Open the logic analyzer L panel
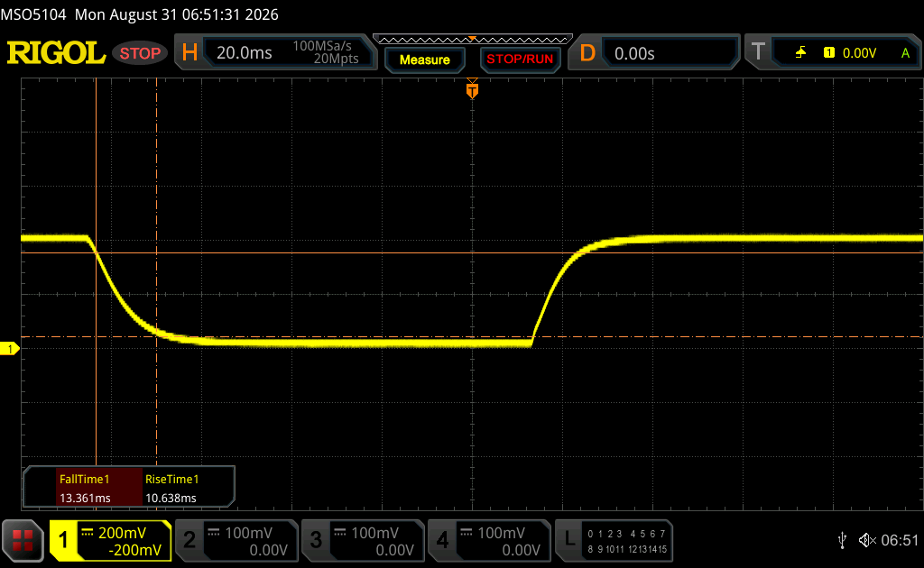924x568 pixels. coord(614,540)
